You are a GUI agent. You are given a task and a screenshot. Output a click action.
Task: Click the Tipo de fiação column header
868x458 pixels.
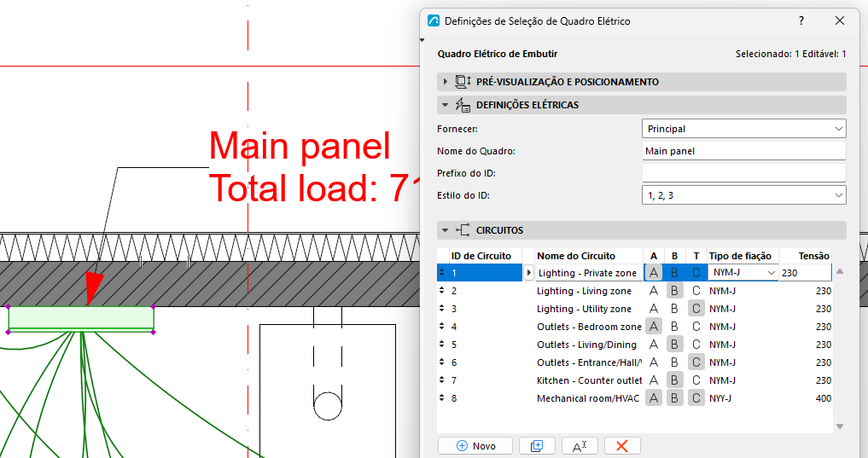click(x=743, y=256)
